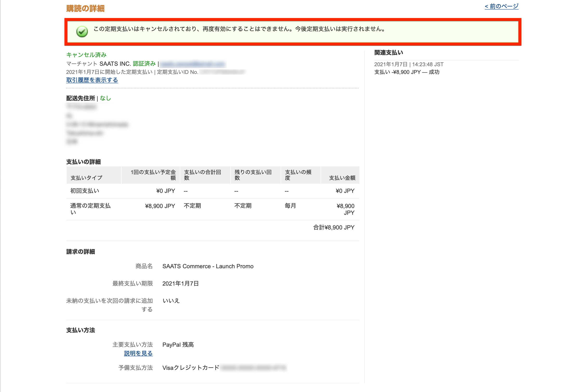Image resolution: width=583 pixels, height=392 pixels.
Task: Click 説明を見る link under payment method
Action: (x=138, y=353)
